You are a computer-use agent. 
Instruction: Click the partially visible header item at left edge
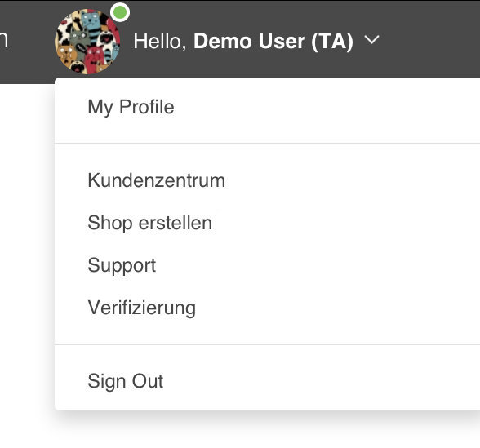point(3,40)
